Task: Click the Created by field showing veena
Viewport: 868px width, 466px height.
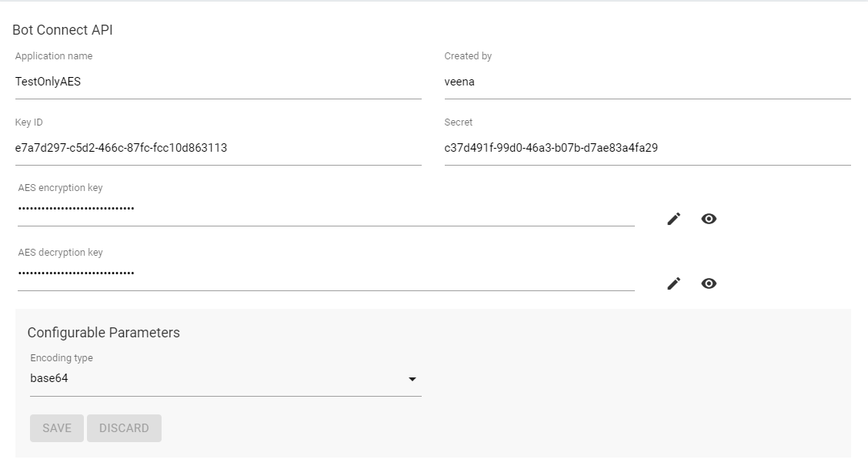Action: [646, 82]
